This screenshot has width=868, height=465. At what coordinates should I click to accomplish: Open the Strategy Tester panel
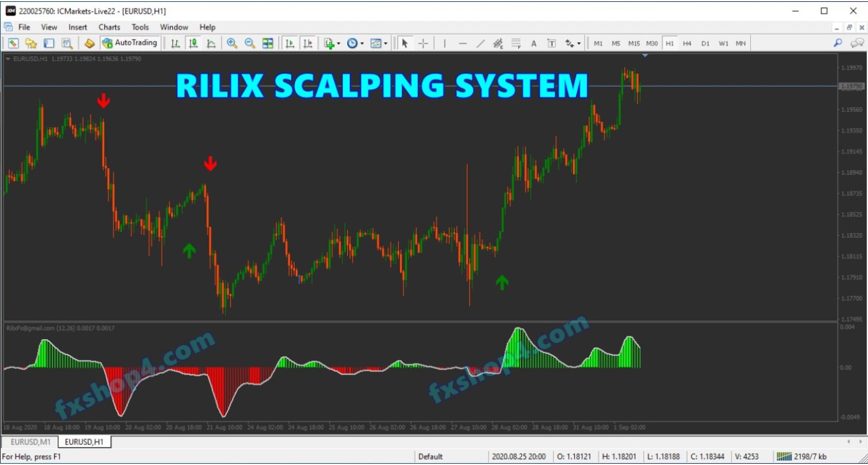(66, 43)
